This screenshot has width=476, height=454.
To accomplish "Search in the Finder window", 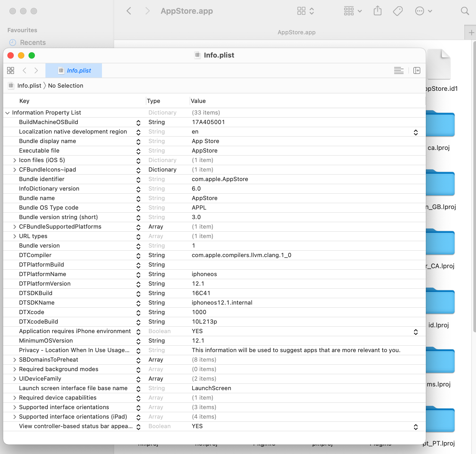I will (x=465, y=11).
